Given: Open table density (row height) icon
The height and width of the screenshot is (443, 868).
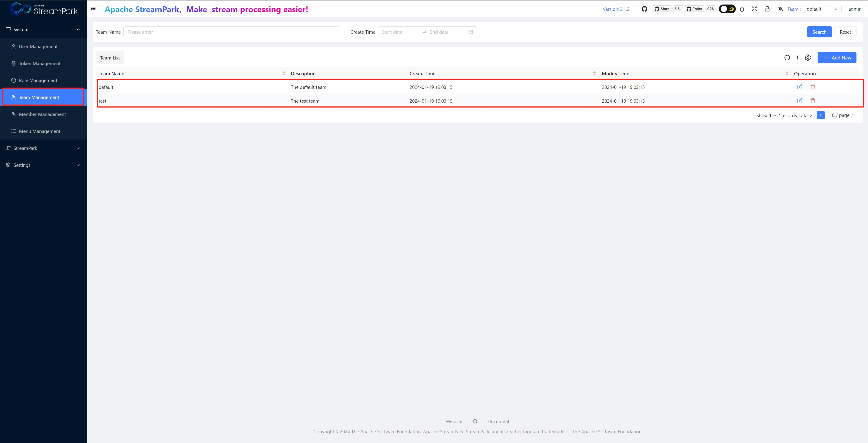Looking at the screenshot, I should pyautogui.click(x=797, y=58).
